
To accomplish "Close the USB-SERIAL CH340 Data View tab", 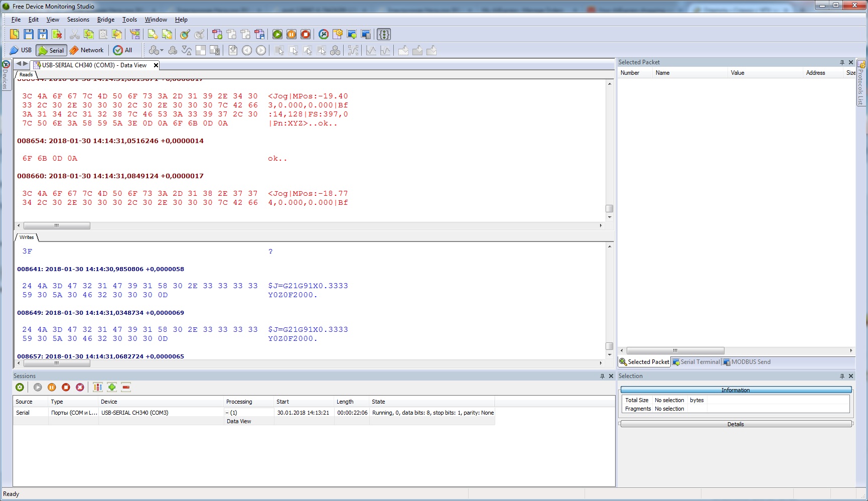I will (156, 65).
